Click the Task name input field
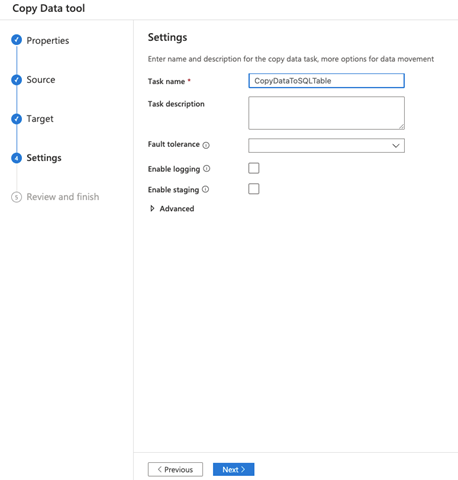 (326, 81)
